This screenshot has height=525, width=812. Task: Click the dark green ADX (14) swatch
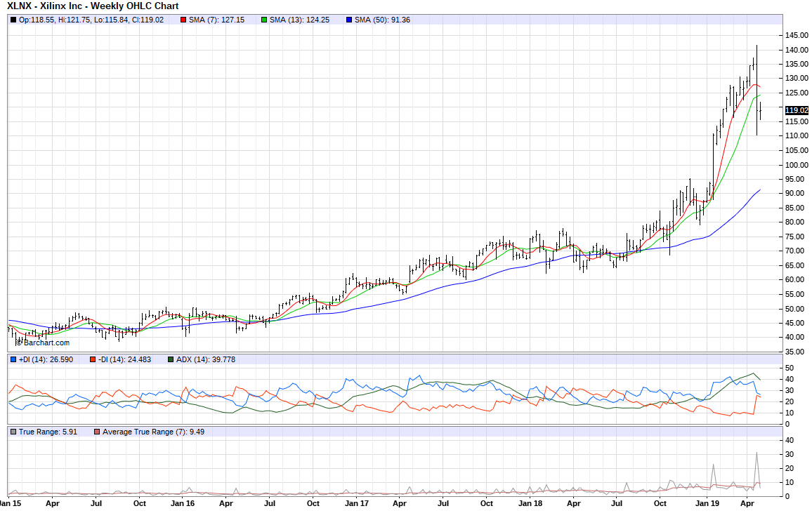(171, 359)
